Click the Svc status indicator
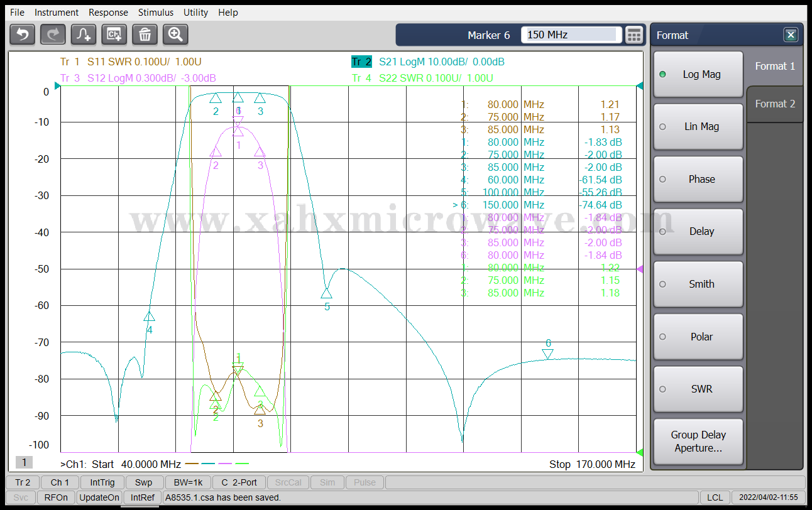The image size is (812, 510). (21, 497)
